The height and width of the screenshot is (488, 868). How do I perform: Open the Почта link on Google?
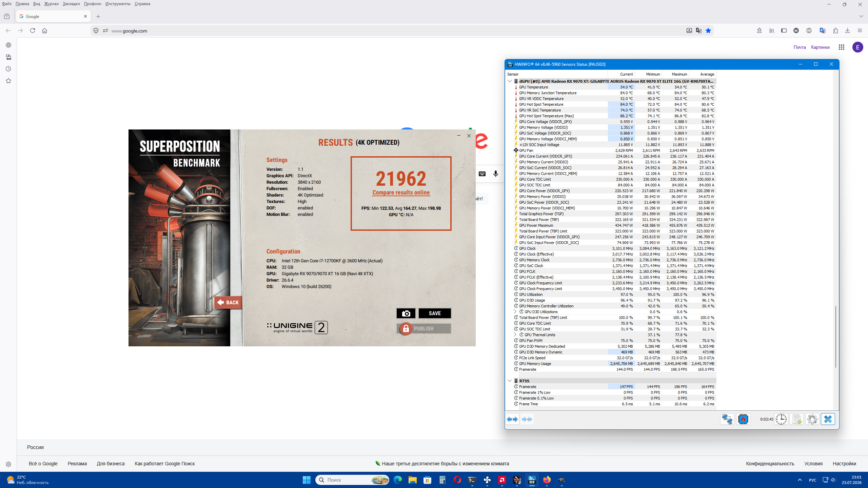coord(800,47)
